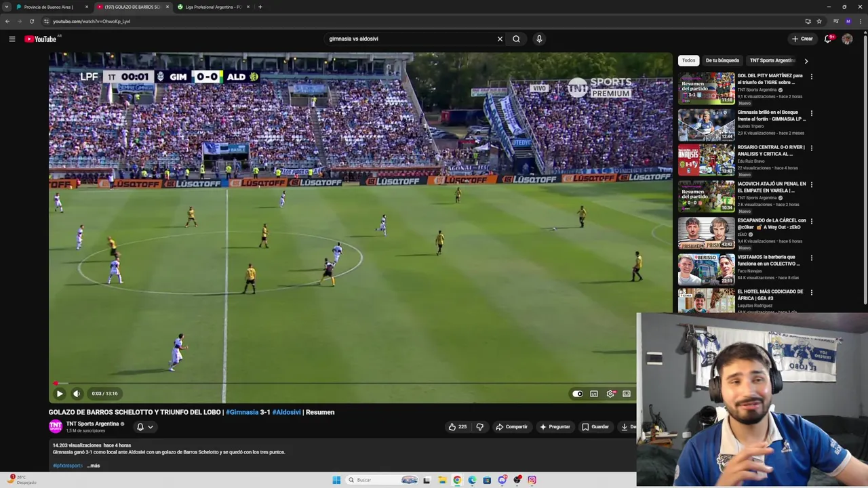This screenshot has width=868, height=488.
Task: Toggle the autoplay switch in player
Action: pos(577,393)
